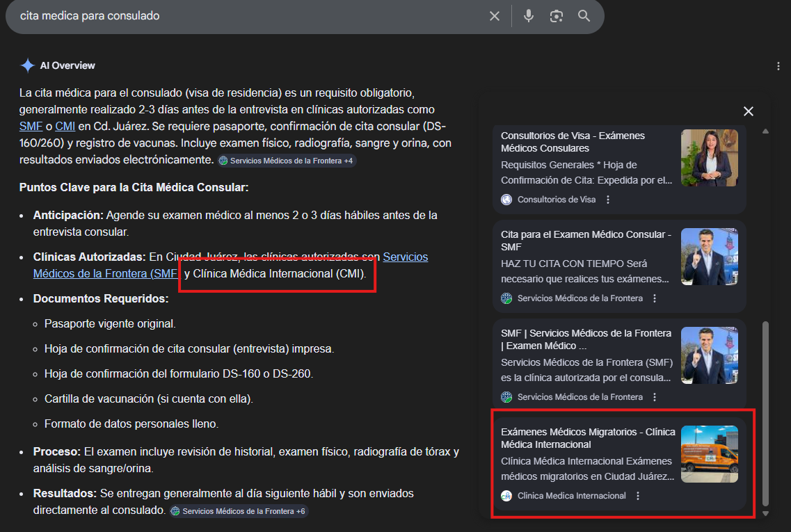Submit search with magnifying glass icon
791x532 pixels.
point(584,16)
